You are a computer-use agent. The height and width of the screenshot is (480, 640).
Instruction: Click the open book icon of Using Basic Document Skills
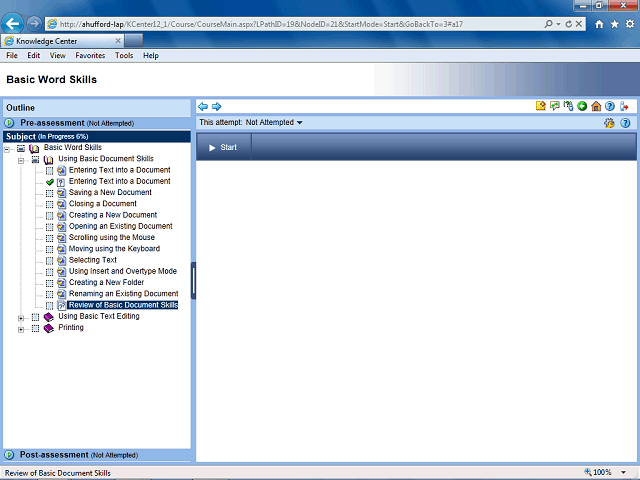[48, 160]
